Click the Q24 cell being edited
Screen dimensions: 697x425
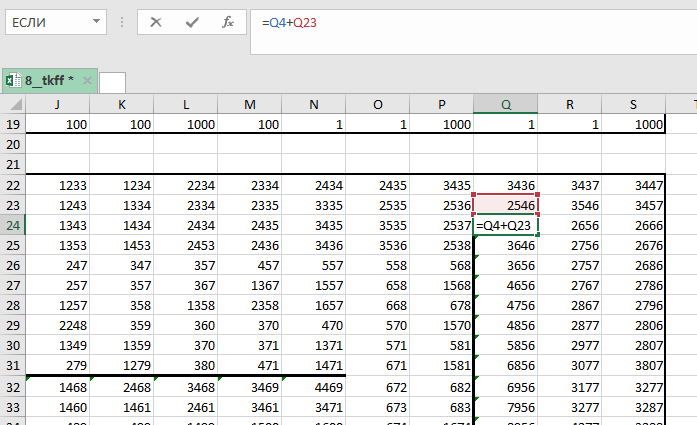pyautogui.click(x=505, y=226)
